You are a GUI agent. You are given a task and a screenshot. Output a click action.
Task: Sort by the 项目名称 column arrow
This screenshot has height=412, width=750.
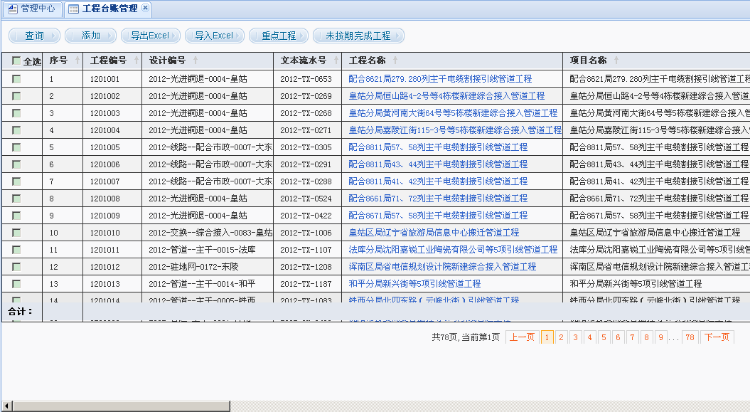[616, 60]
